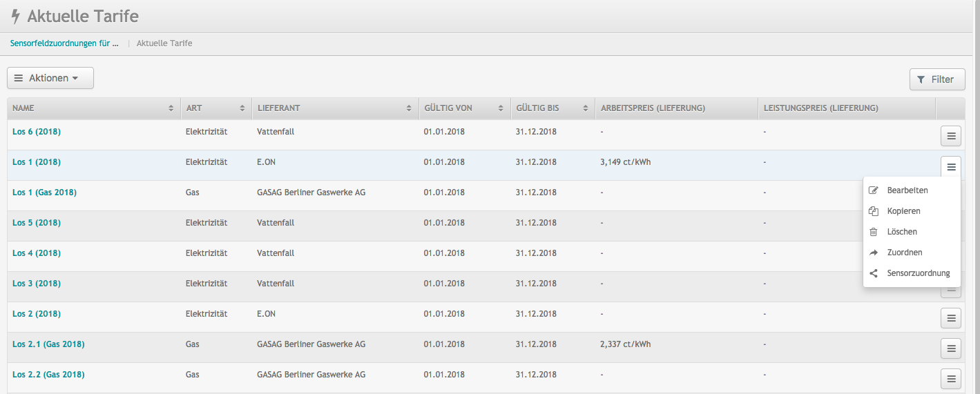Open the Filter panel button
Image resolution: width=980 pixels, height=394 pixels.
(936, 80)
